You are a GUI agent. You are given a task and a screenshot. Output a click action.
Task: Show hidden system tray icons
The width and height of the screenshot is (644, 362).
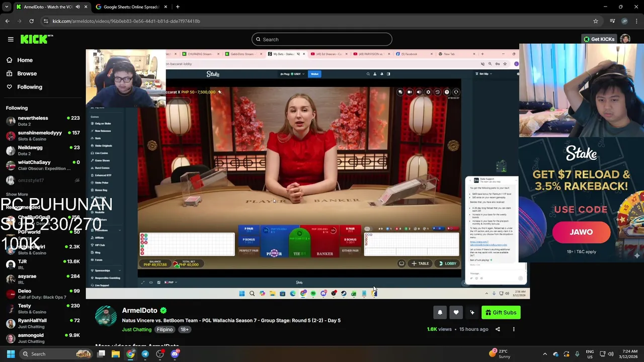coord(545,354)
